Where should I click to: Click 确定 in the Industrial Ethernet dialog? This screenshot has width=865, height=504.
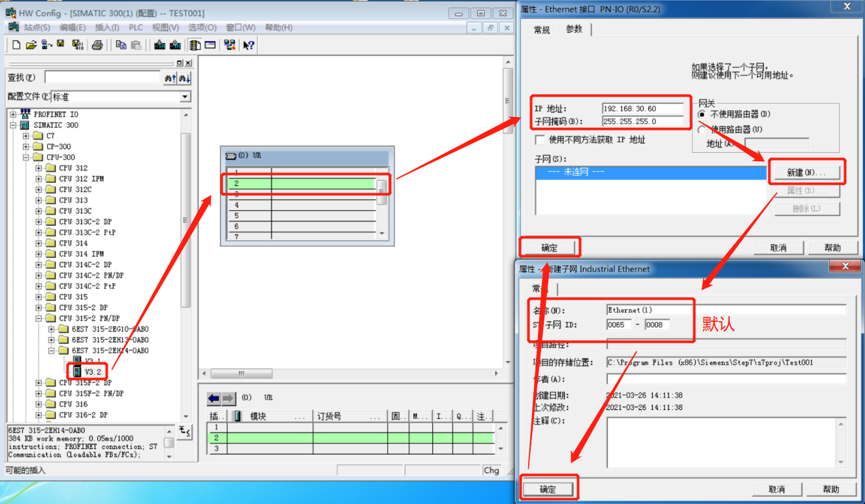[x=550, y=487]
